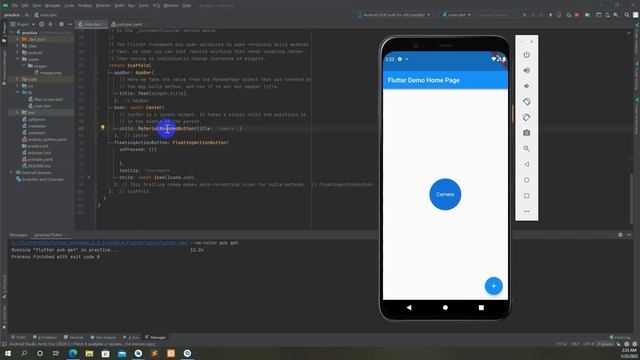640x360 pixels.
Task: Open the Mail app from taskbar
Action: pyautogui.click(x=122, y=353)
